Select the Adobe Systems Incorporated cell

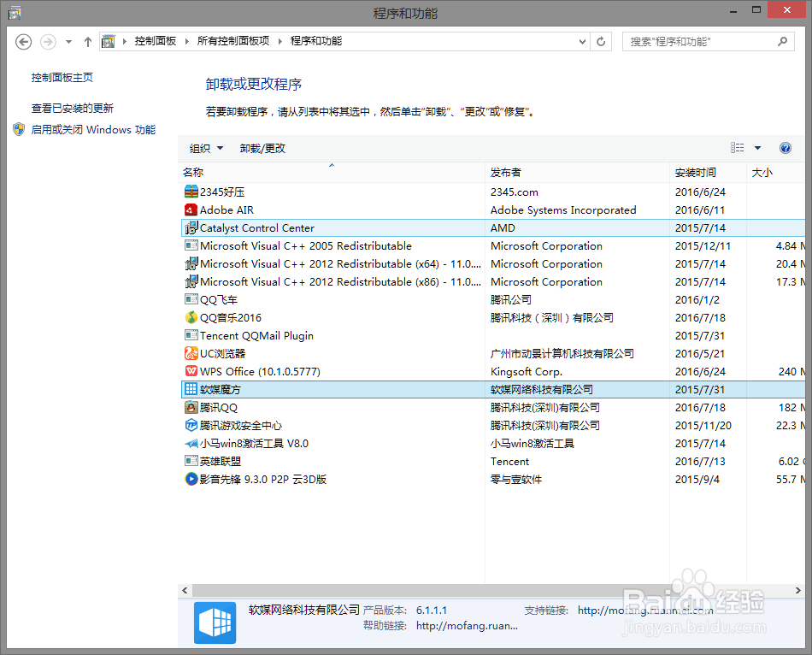(x=563, y=209)
